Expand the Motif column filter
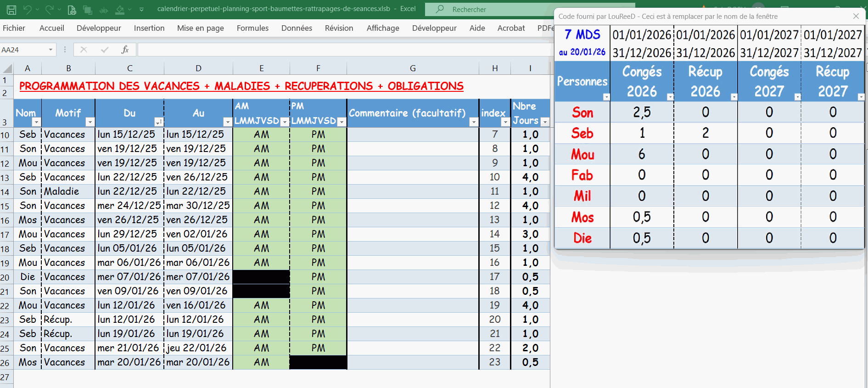This screenshot has height=388, width=868. pyautogui.click(x=90, y=122)
